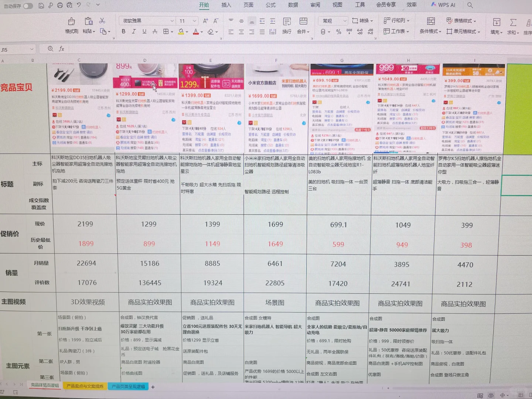Click the undo arrow
Image resolution: width=532 pixels, height=399 pixels.
[x=79, y=5]
